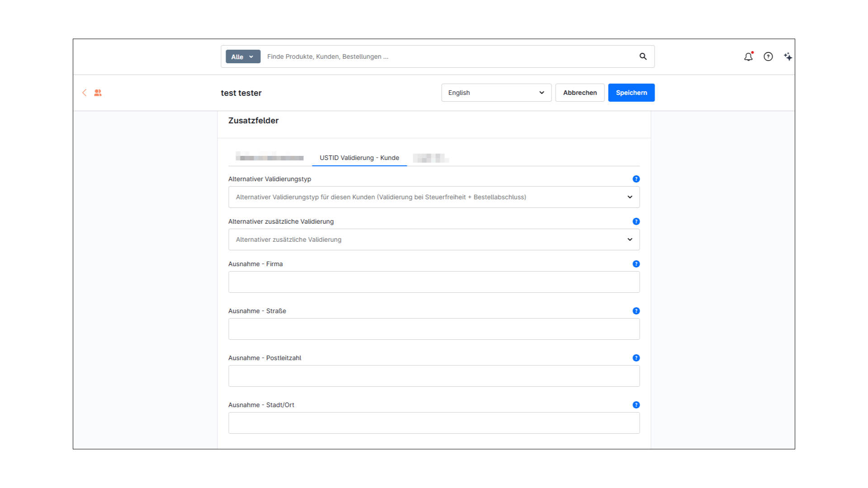Open the English language selector
Image resolution: width=868 pixels, height=488 pixels.
pyautogui.click(x=496, y=93)
